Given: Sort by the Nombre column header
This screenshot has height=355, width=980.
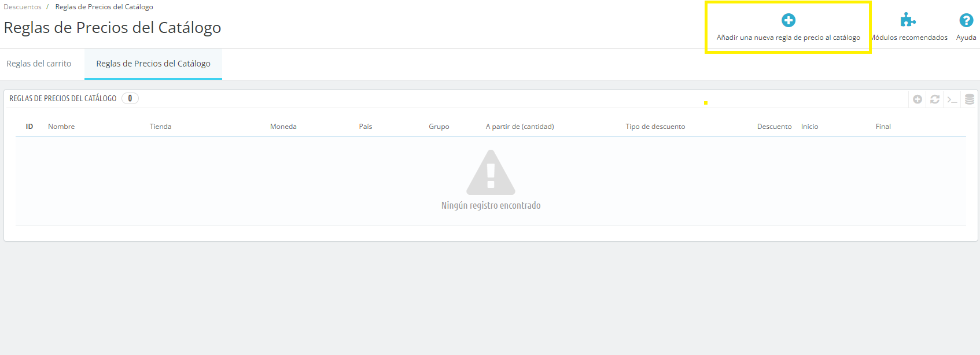Looking at the screenshot, I should point(61,127).
